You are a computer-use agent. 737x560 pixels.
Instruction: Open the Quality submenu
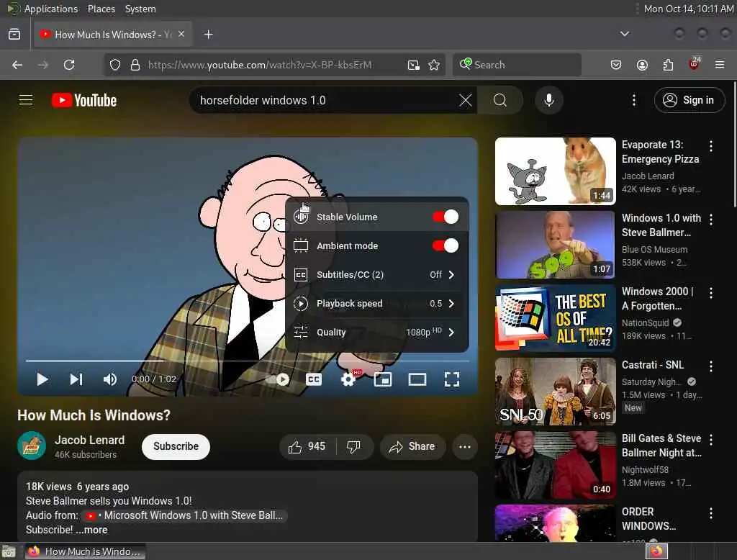coord(377,332)
